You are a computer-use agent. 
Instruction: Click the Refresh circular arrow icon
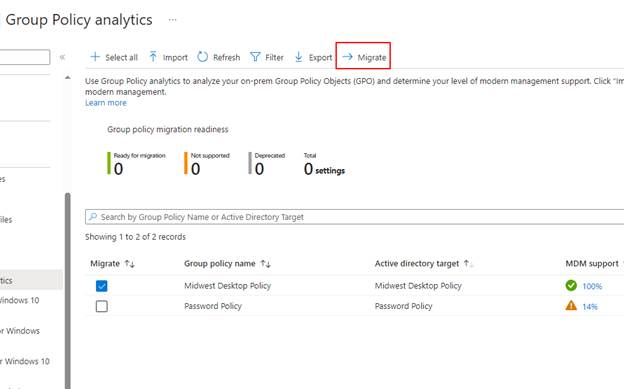[203, 57]
